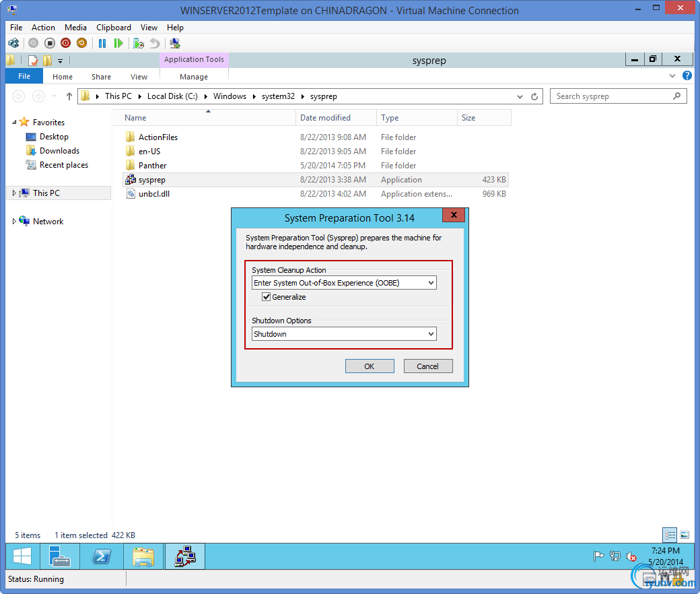Switch to large icons view icon

coord(685,535)
